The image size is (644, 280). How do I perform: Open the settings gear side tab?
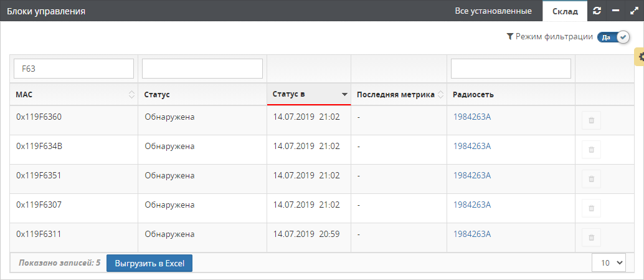[640, 57]
